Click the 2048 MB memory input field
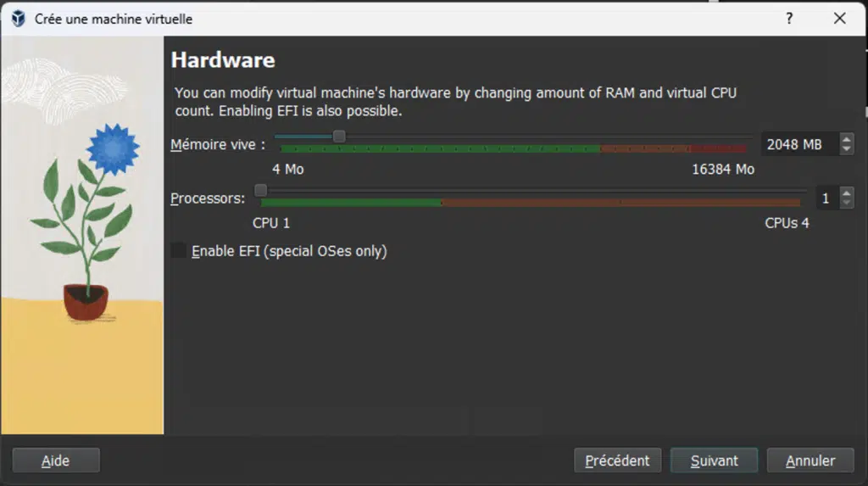The image size is (868, 486). click(x=800, y=144)
